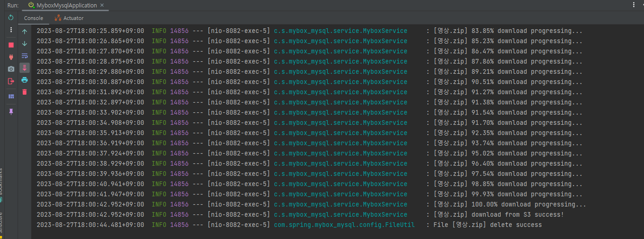Click the camera icon for a thread dump

click(11, 69)
